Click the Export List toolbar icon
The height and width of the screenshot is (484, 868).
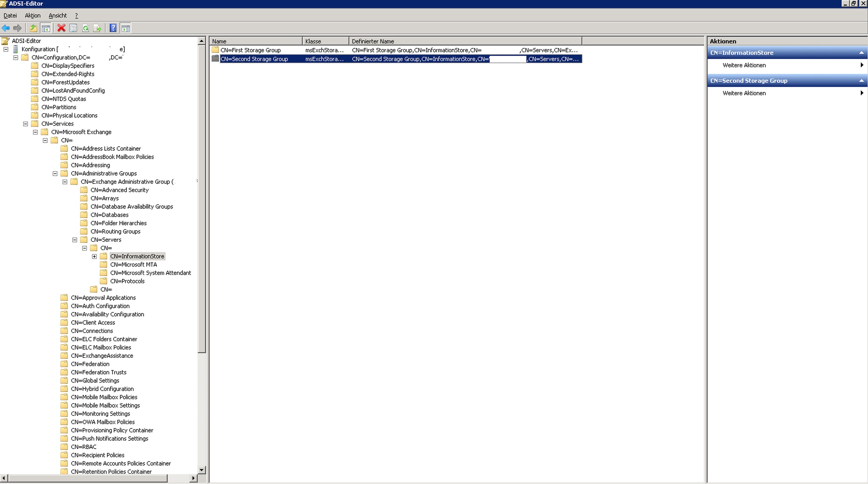coord(97,28)
